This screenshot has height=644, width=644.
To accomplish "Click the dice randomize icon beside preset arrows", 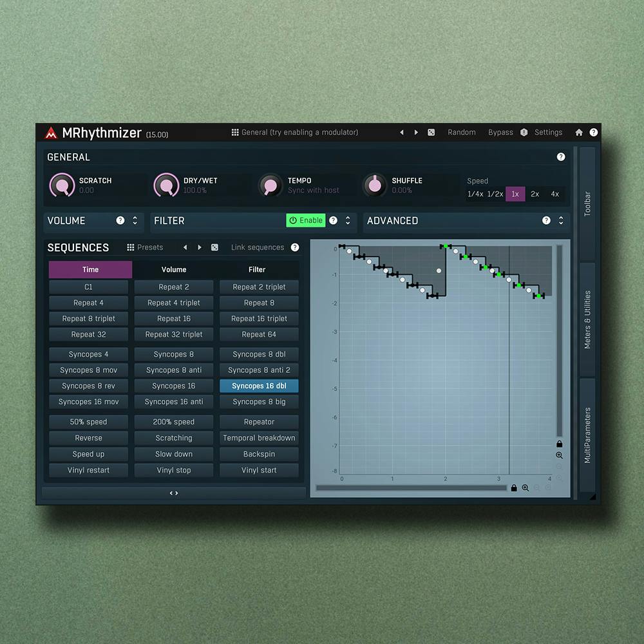I will click(431, 133).
